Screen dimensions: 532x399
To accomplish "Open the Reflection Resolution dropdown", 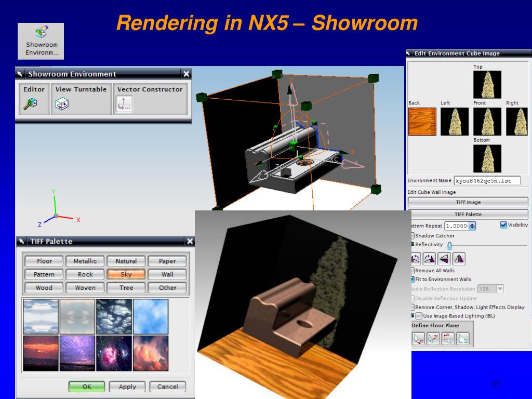I will pos(500,289).
